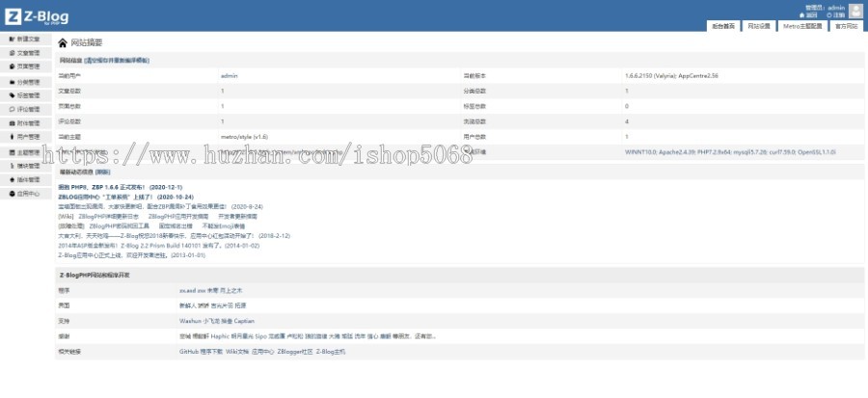Click the 注销 logout link in the header
The height and width of the screenshot is (398, 868).
click(835, 14)
